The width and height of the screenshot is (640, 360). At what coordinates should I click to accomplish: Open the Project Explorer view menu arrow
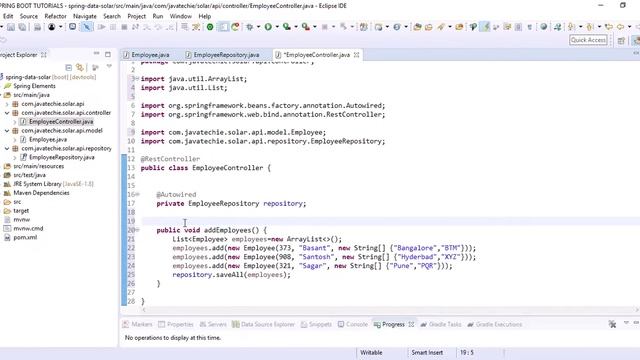109,66
